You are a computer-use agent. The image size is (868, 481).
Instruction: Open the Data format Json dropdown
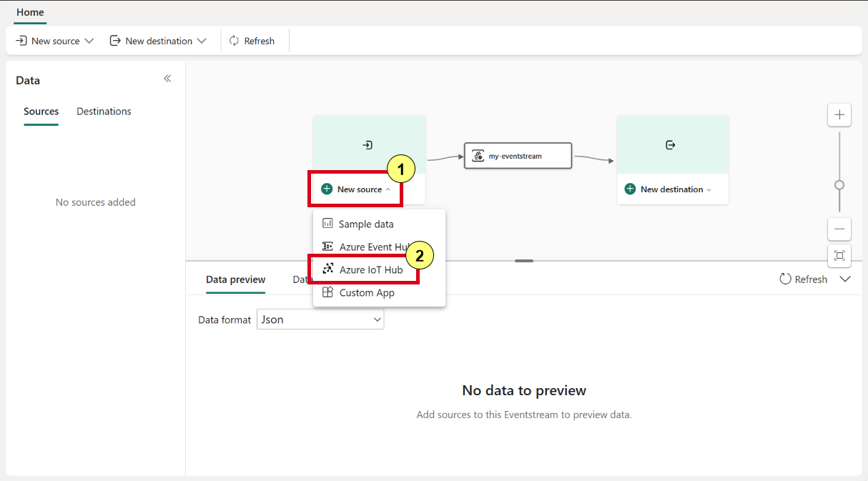point(320,319)
